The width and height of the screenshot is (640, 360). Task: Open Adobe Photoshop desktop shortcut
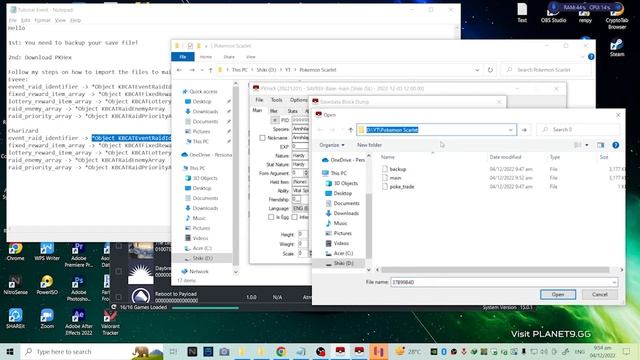78,289
